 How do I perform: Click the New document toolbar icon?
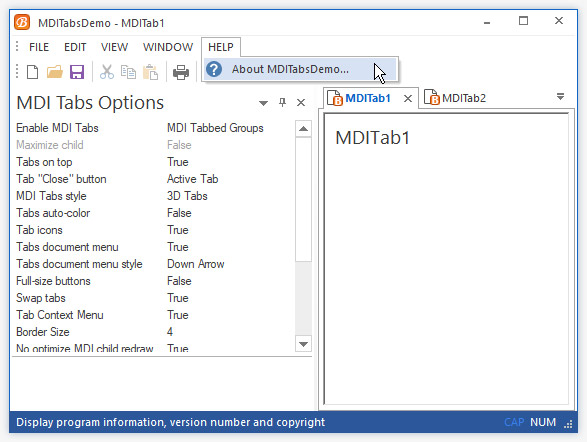coord(33,72)
